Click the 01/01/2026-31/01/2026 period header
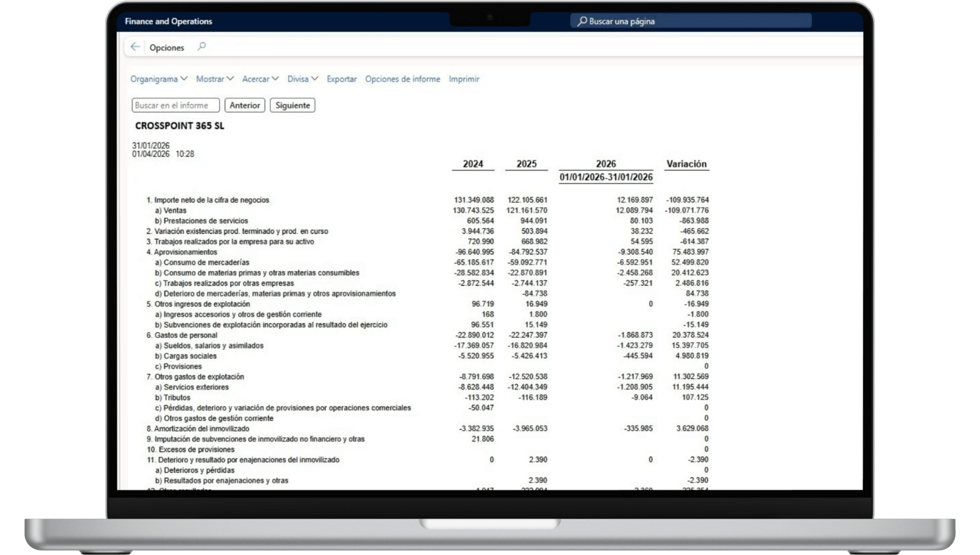Screen dimensions: 980x555 click(x=606, y=177)
